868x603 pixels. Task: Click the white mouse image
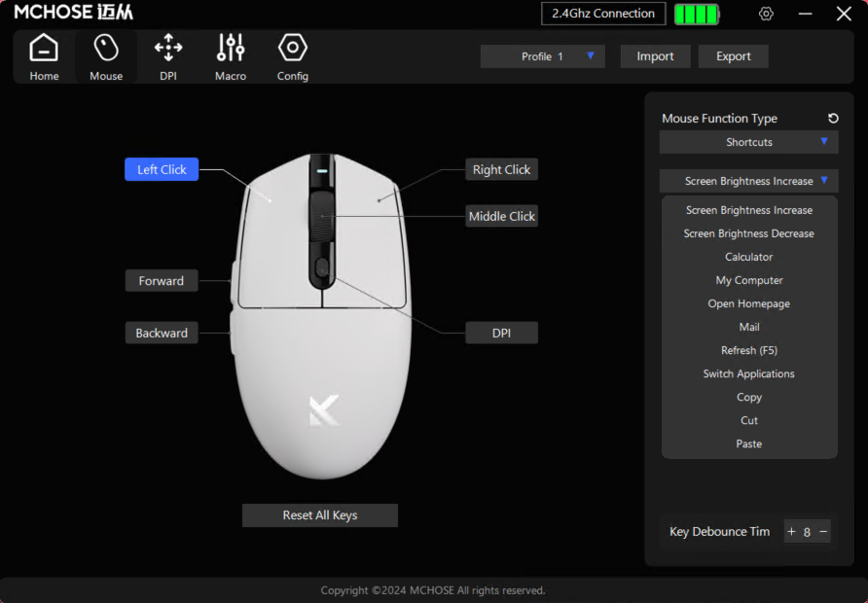click(x=321, y=315)
